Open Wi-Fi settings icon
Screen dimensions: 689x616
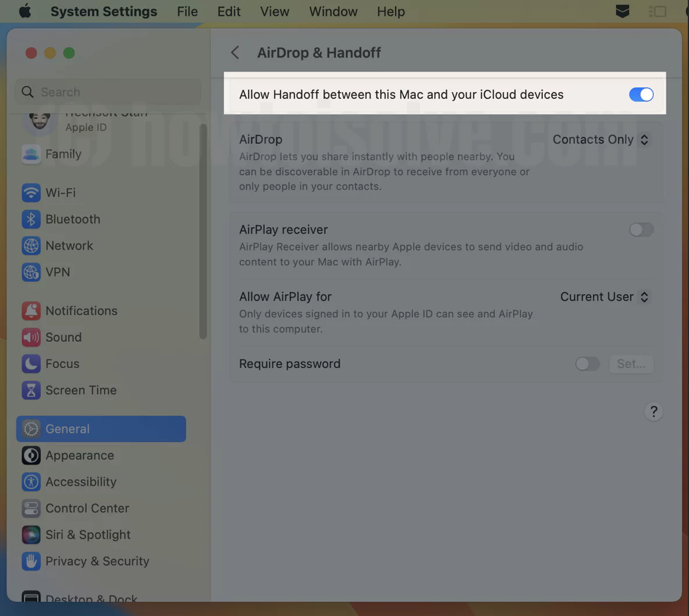click(x=31, y=193)
